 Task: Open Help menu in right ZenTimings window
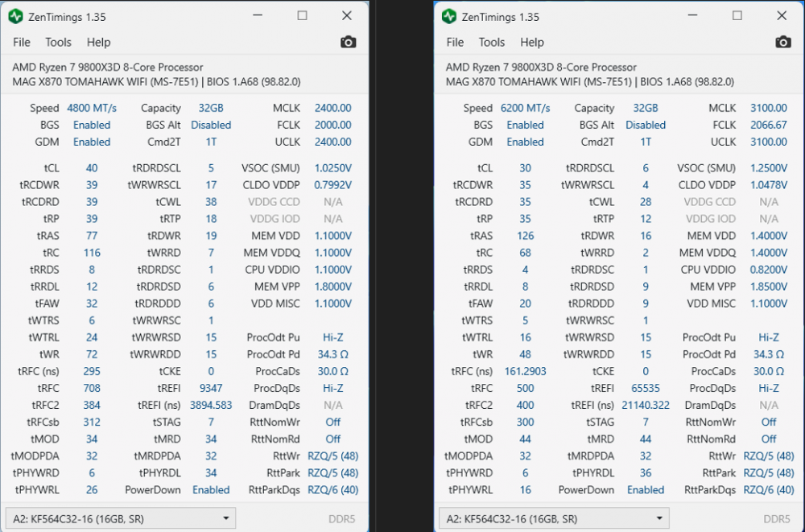point(532,42)
